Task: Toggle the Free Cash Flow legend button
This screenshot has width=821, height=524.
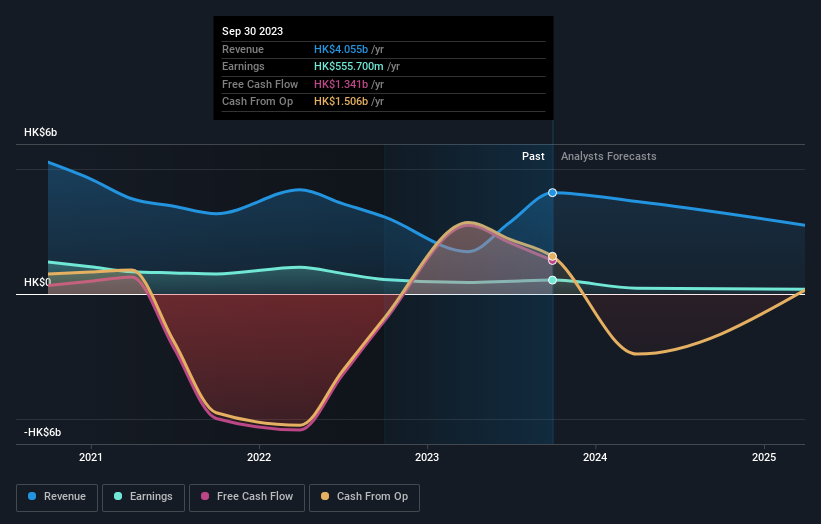Action: tap(247, 497)
